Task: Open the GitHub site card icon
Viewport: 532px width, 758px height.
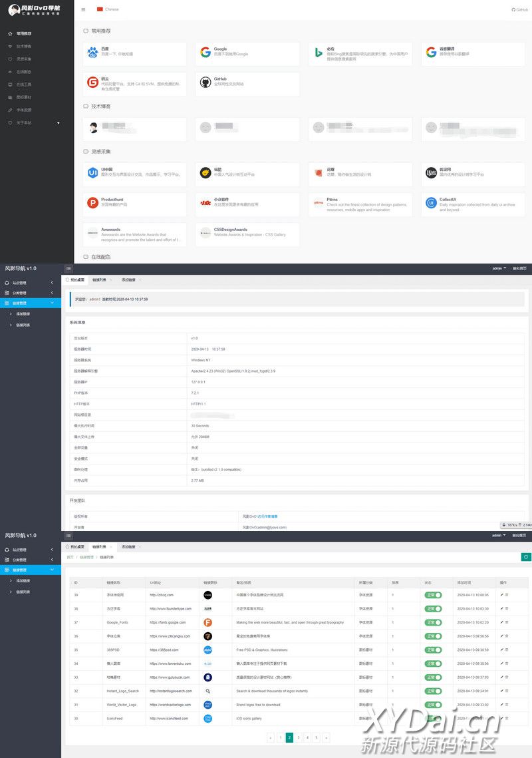Action: [206, 83]
